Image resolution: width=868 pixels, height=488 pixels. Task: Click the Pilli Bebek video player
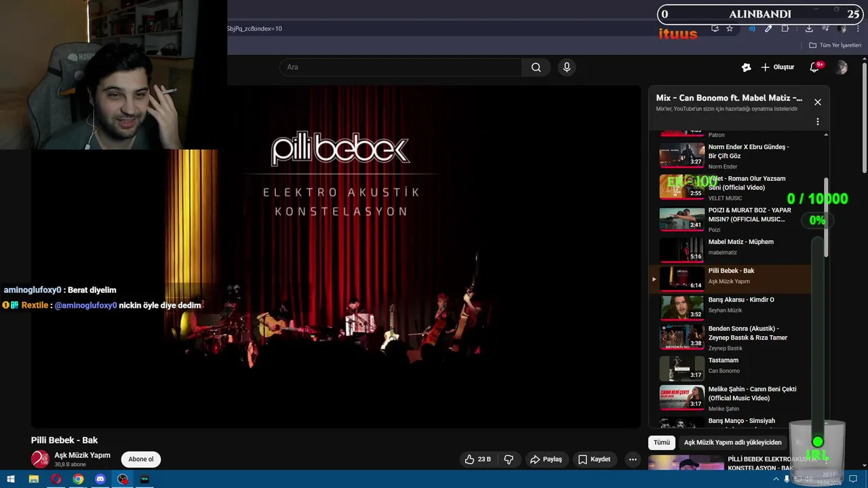(x=336, y=256)
